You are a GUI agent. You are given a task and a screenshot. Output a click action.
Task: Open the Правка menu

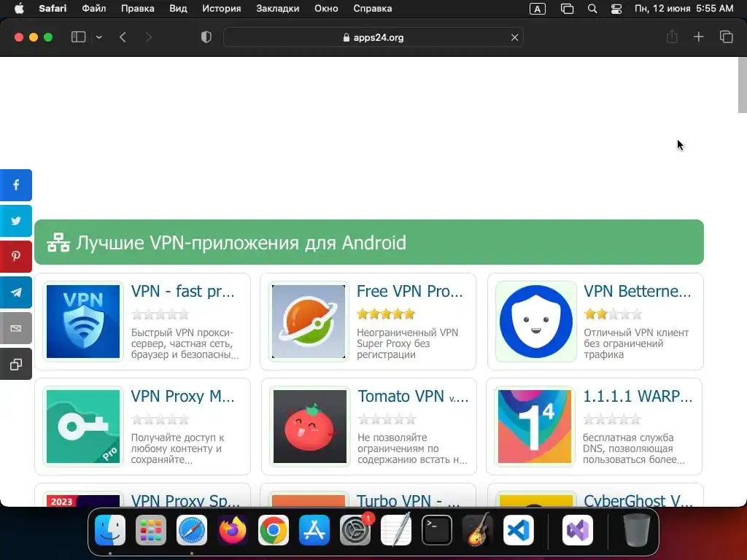click(138, 9)
